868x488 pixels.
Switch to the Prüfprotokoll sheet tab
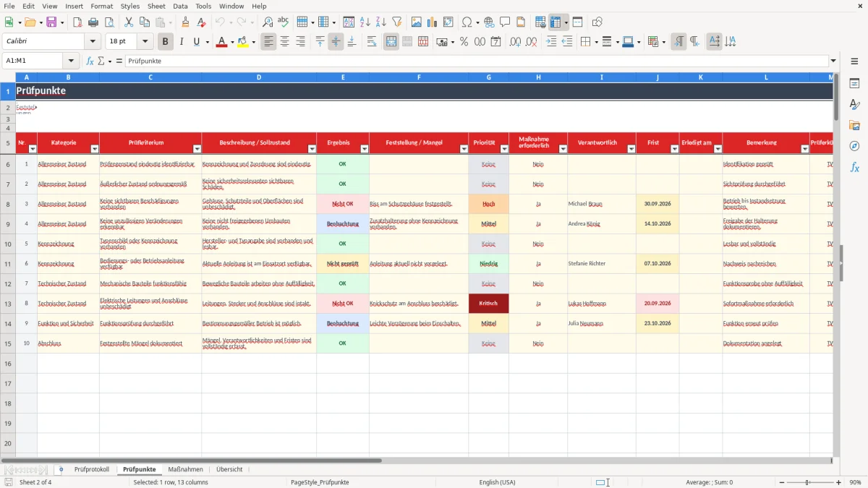pos(92,470)
